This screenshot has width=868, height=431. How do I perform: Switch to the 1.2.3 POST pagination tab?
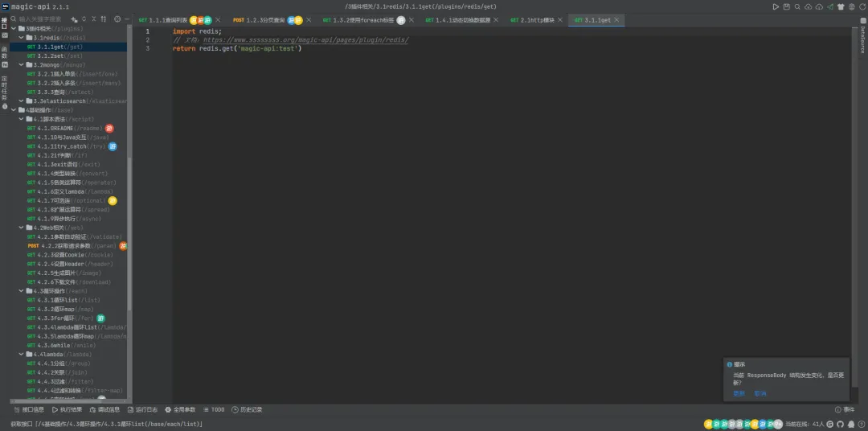[257, 19]
